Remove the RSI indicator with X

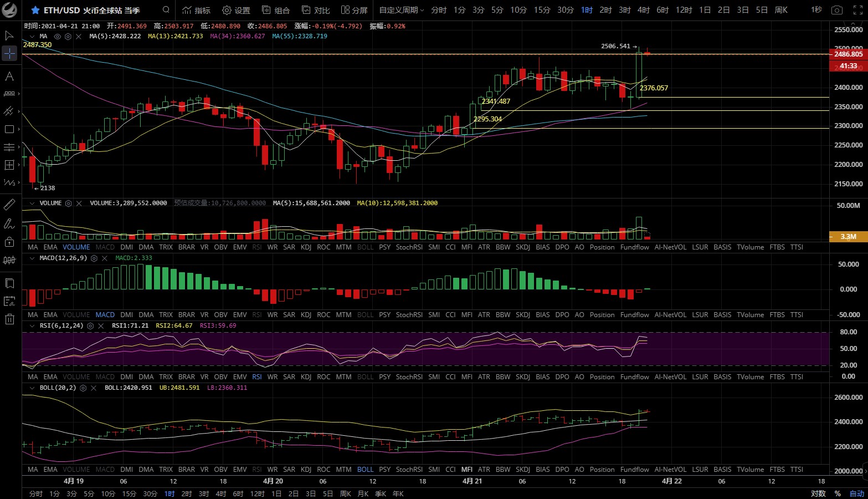[101, 326]
